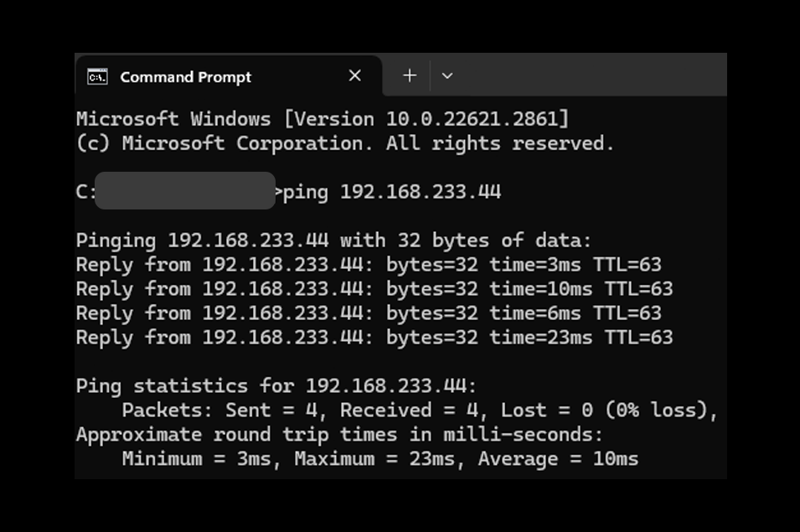Screen dimensions: 800x532
Task: Click the typed ping 192.168.233.44 command
Action: (x=392, y=192)
